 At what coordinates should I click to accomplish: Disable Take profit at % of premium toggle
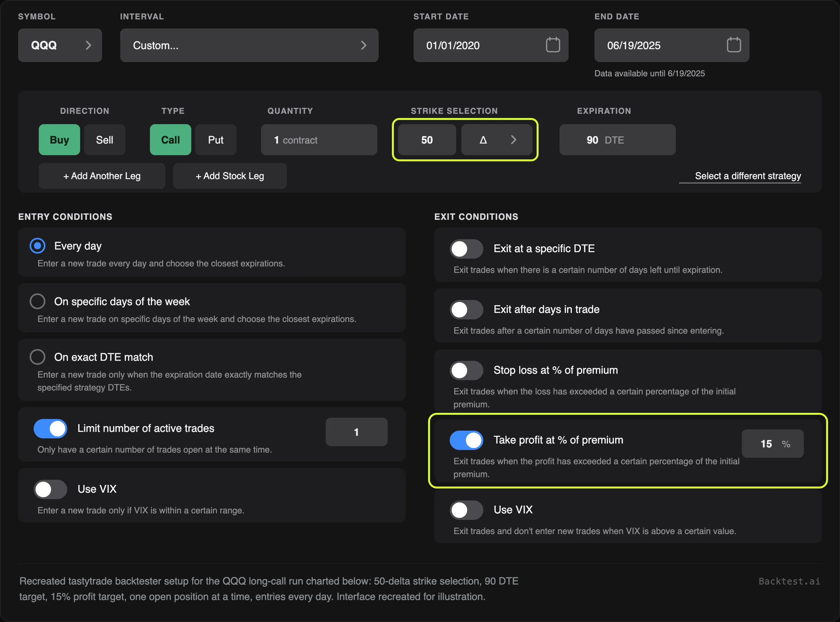click(x=467, y=440)
